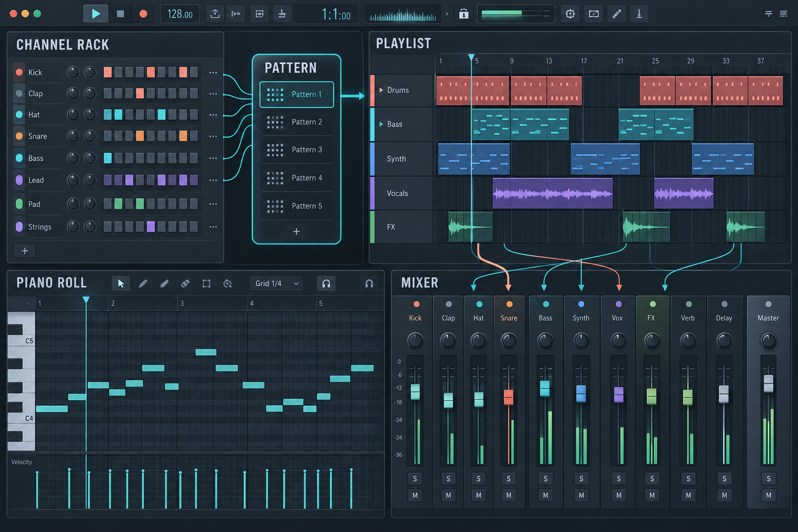Viewport: 798px width, 532px height.
Task: Start playback with the transport Play button
Action: [x=96, y=14]
